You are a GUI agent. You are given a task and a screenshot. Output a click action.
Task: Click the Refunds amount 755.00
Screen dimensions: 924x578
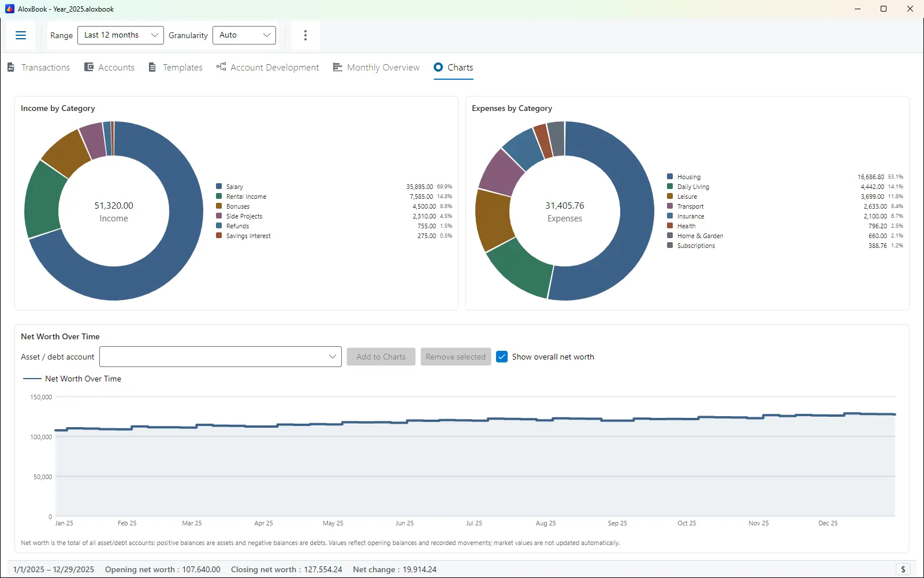point(427,226)
